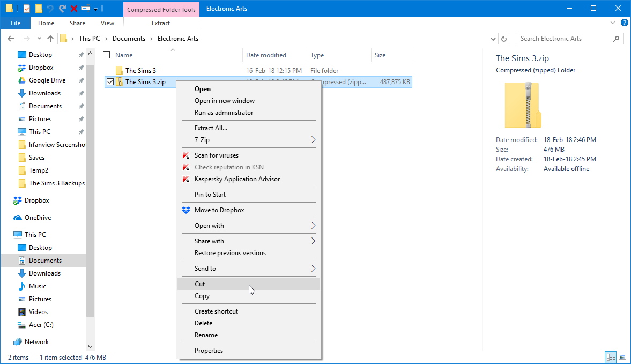
Task: Expand the 7-Zip submenu
Action: coord(313,140)
